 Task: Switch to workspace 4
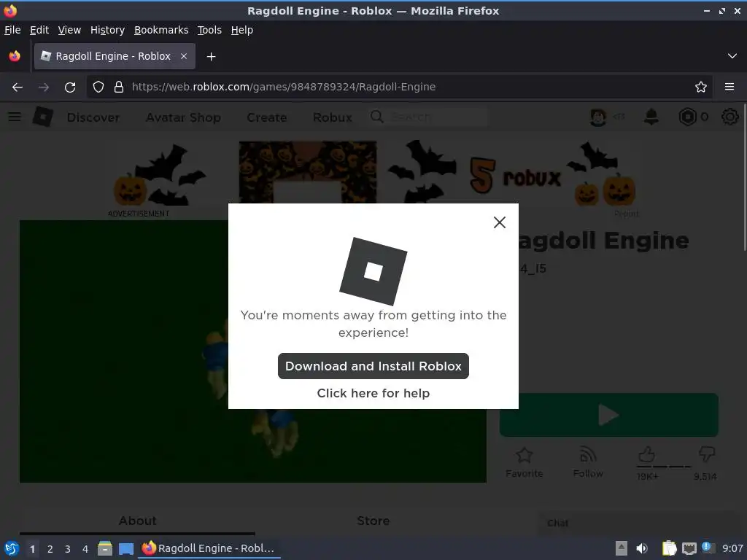point(85,549)
